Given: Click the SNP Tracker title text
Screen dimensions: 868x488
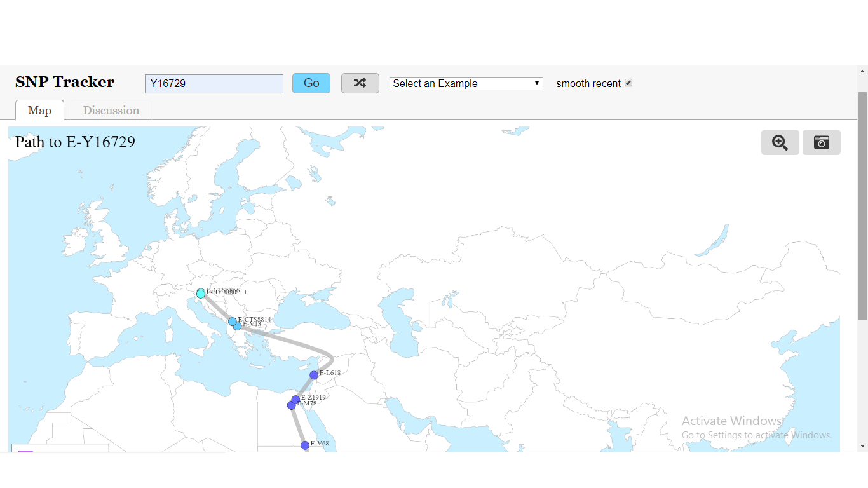Looking at the screenshot, I should (64, 82).
